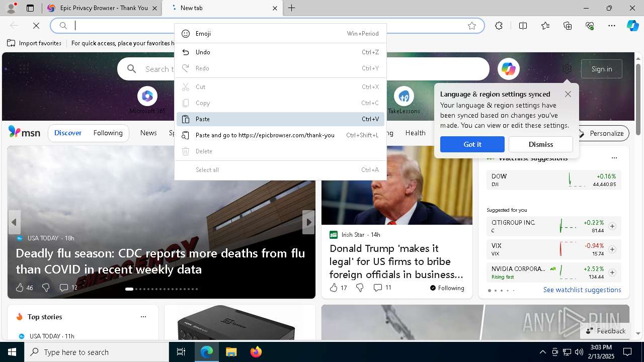Image resolution: width=644 pixels, height=362 pixels.
Task: Add VIX to watchlist
Action: tap(612, 249)
